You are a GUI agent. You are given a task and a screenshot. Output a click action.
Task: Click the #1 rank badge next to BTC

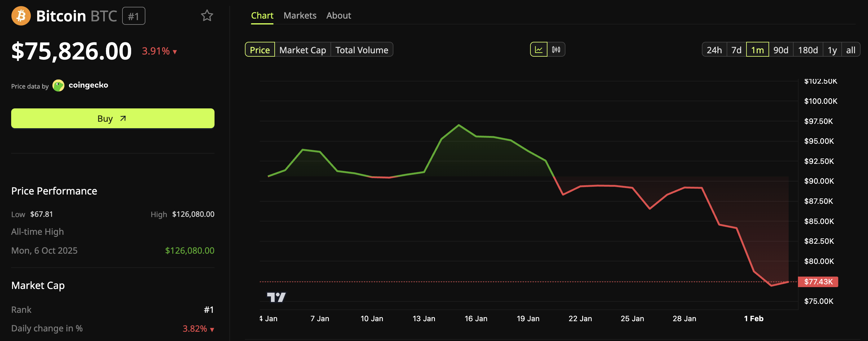click(x=133, y=15)
